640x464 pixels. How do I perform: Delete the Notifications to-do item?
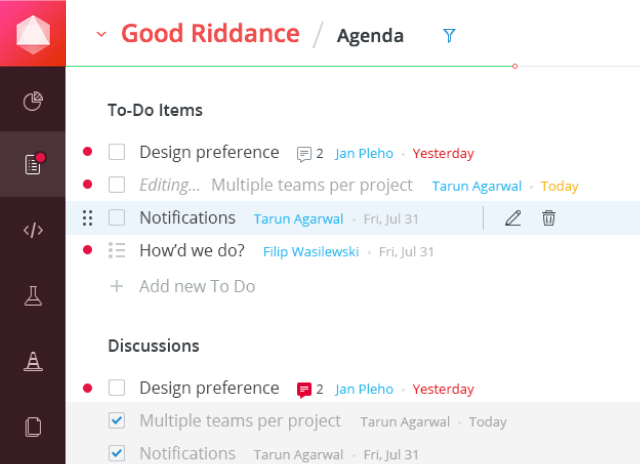[548, 218]
